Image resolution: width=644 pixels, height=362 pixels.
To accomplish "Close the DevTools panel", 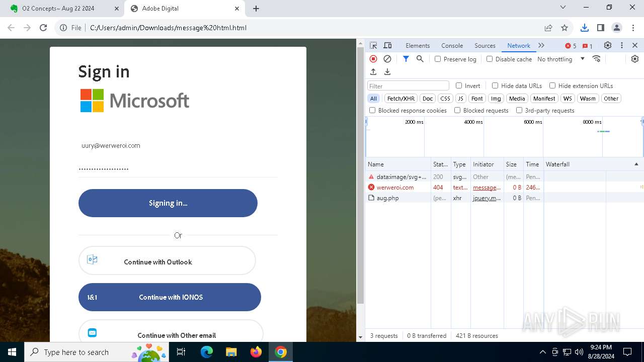I will tap(635, 45).
